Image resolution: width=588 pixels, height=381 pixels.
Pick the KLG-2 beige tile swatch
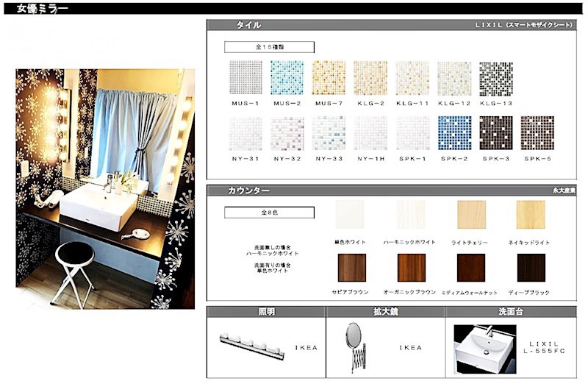pyautogui.click(x=370, y=78)
